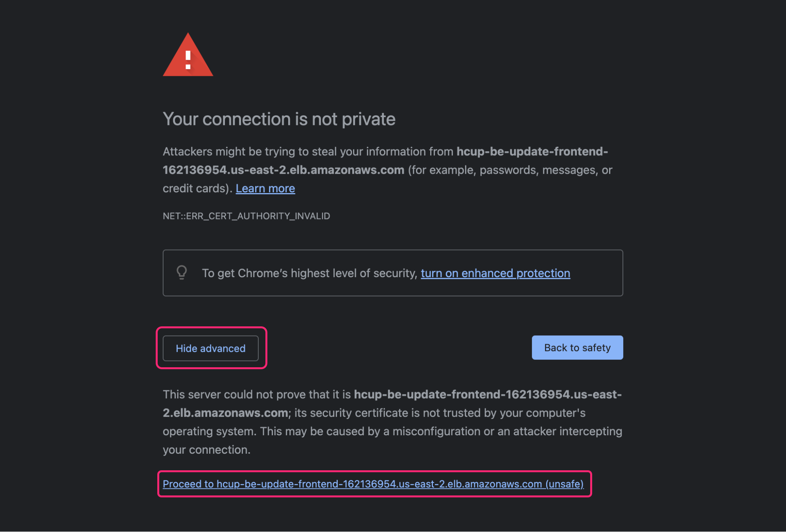
Task: Select the NET::ERR_CERT_AUTHORITY_INVALID error code text
Action: (246, 216)
